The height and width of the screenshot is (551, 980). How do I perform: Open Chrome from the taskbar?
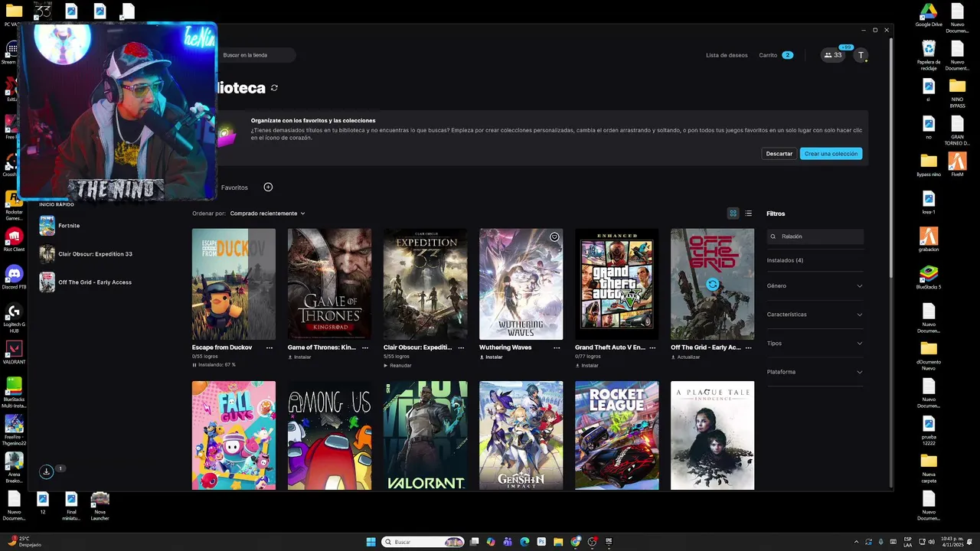576,542
